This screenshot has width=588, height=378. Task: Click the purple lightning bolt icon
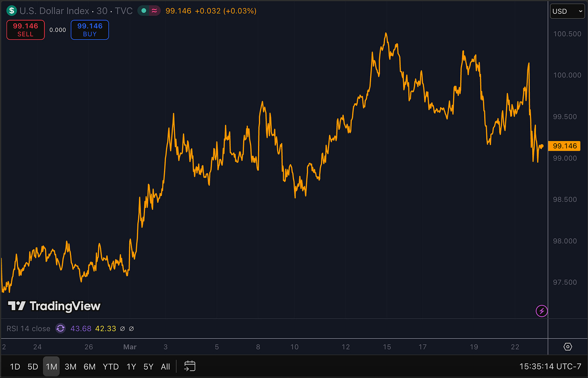coord(542,310)
